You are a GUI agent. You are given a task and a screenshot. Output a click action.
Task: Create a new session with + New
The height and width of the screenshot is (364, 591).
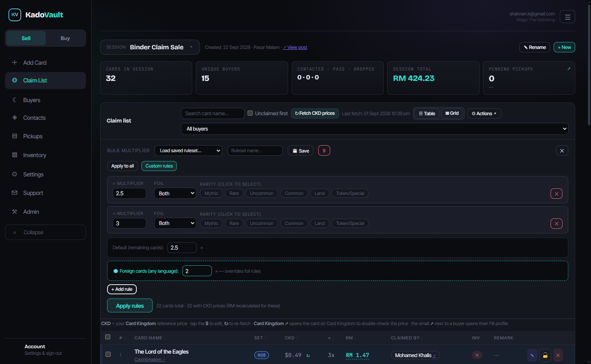click(564, 47)
